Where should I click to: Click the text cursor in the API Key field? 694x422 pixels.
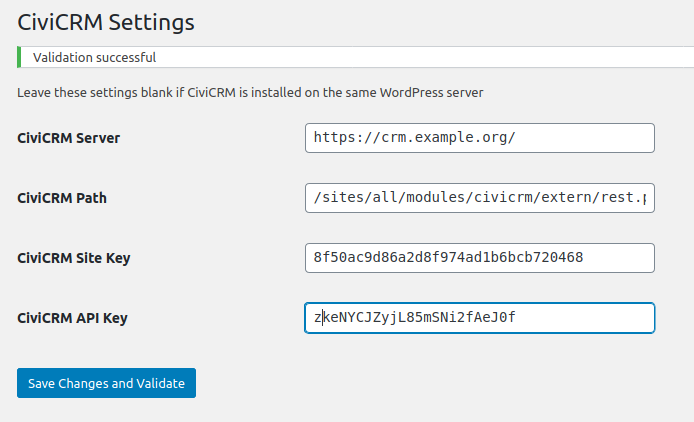point(323,317)
